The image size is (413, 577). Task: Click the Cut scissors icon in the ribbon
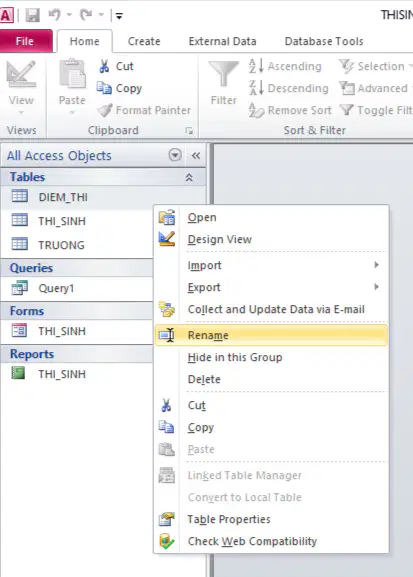[104, 66]
